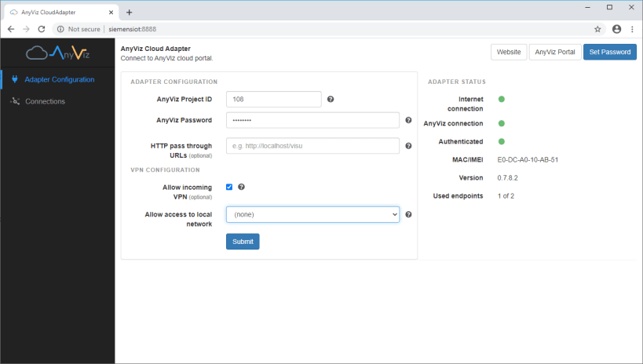Open the browser profile icon
The width and height of the screenshot is (643, 364).
pos(616,29)
